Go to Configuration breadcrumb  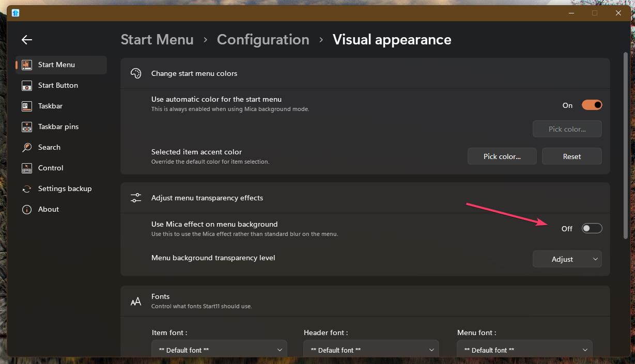tap(263, 40)
